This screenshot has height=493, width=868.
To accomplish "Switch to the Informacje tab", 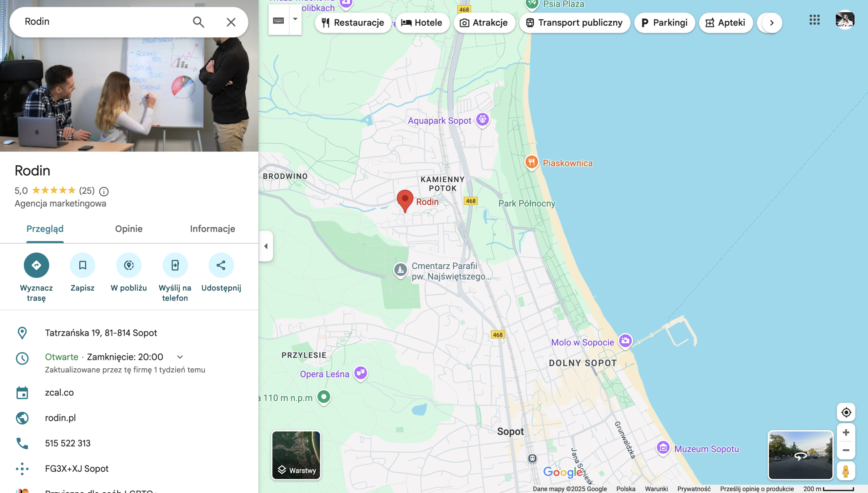I will pyautogui.click(x=213, y=229).
